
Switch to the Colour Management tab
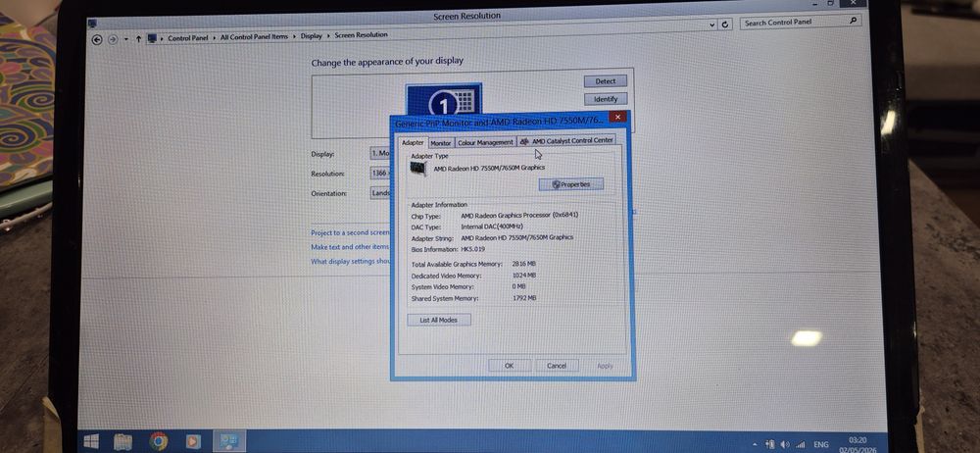(x=486, y=142)
